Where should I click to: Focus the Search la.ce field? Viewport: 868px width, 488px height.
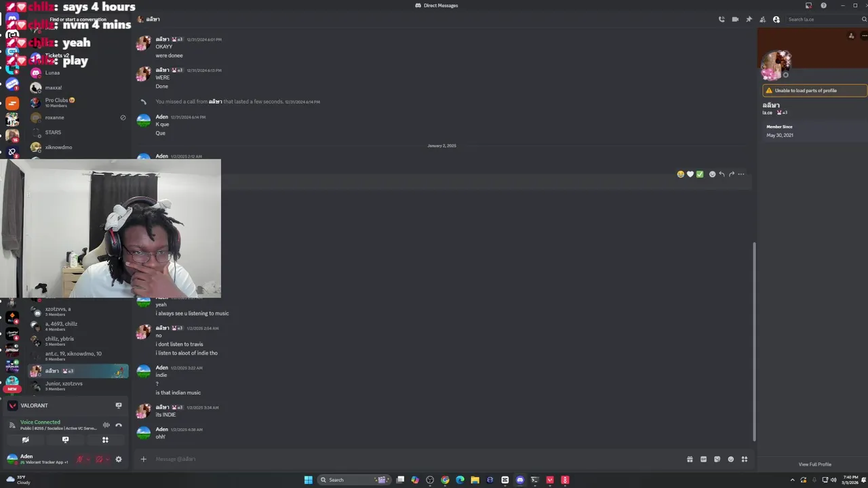pos(825,20)
